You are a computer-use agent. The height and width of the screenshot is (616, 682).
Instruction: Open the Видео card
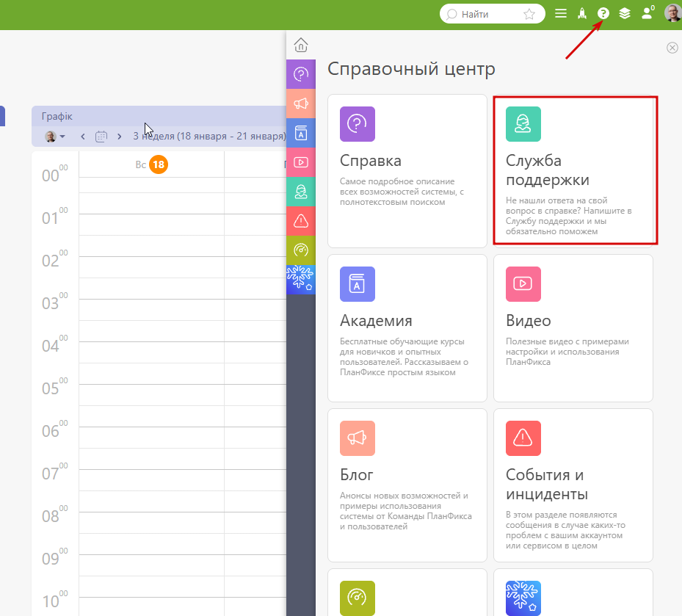573,328
